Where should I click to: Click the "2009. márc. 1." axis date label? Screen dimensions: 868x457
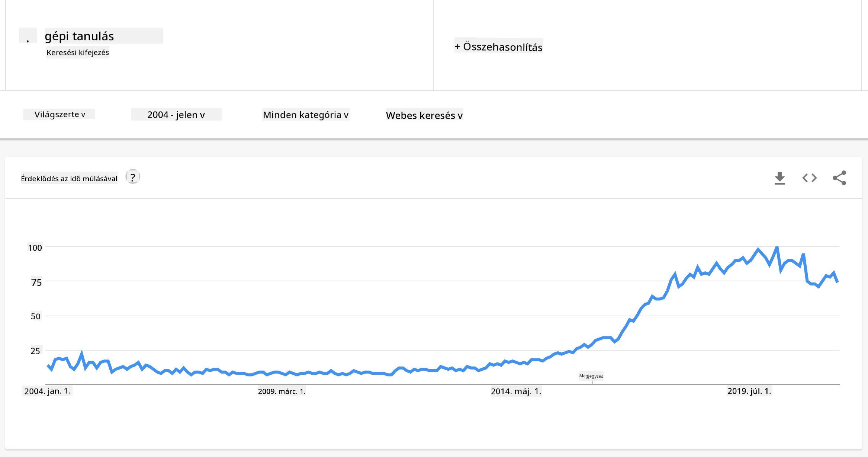tap(282, 392)
